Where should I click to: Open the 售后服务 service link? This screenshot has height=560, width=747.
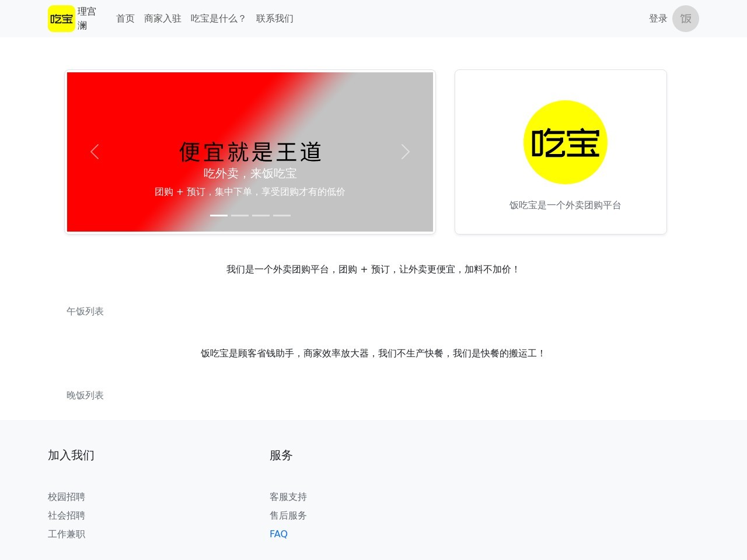(x=288, y=515)
